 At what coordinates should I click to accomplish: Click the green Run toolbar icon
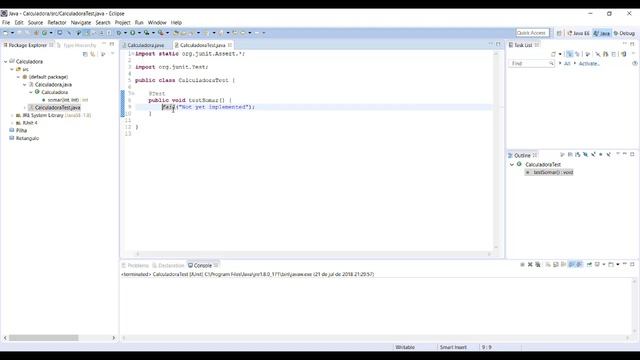(x=133, y=33)
